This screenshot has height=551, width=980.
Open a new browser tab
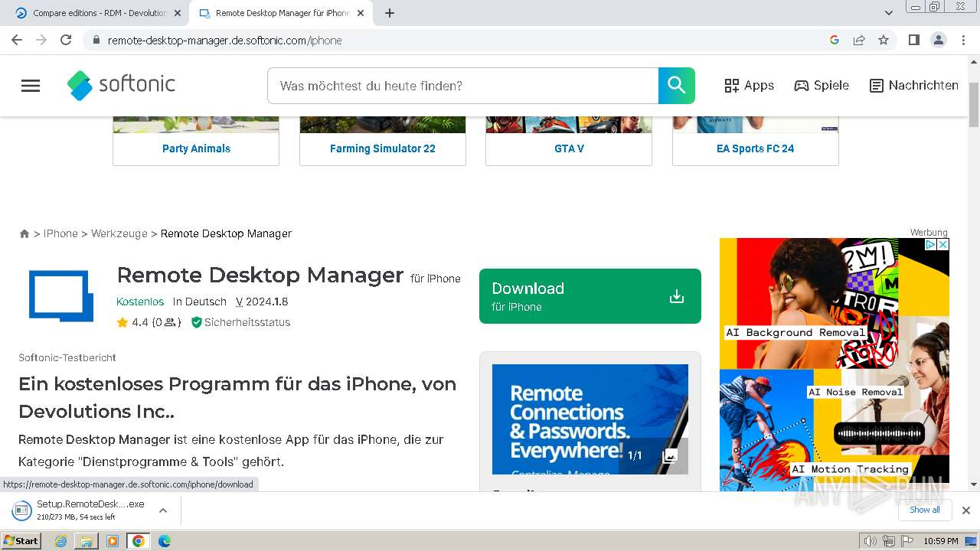pyautogui.click(x=390, y=13)
